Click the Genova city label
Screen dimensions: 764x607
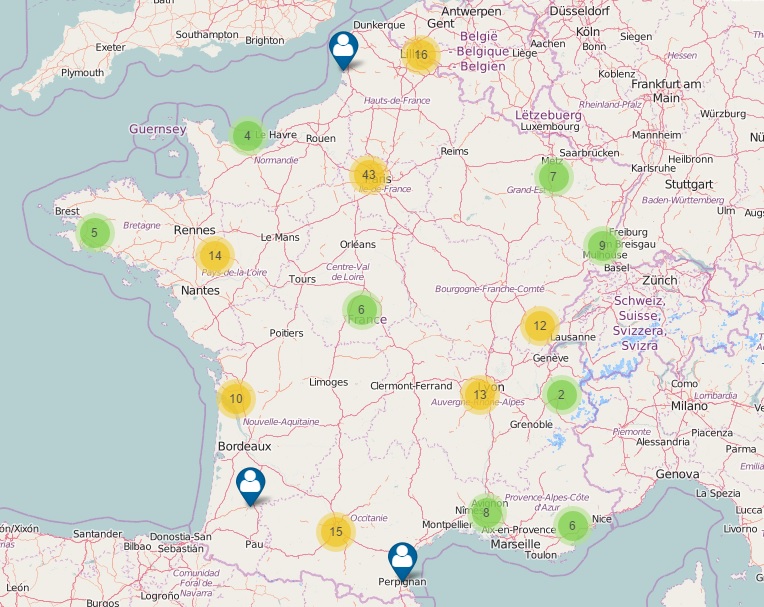[x=677, y=474]
